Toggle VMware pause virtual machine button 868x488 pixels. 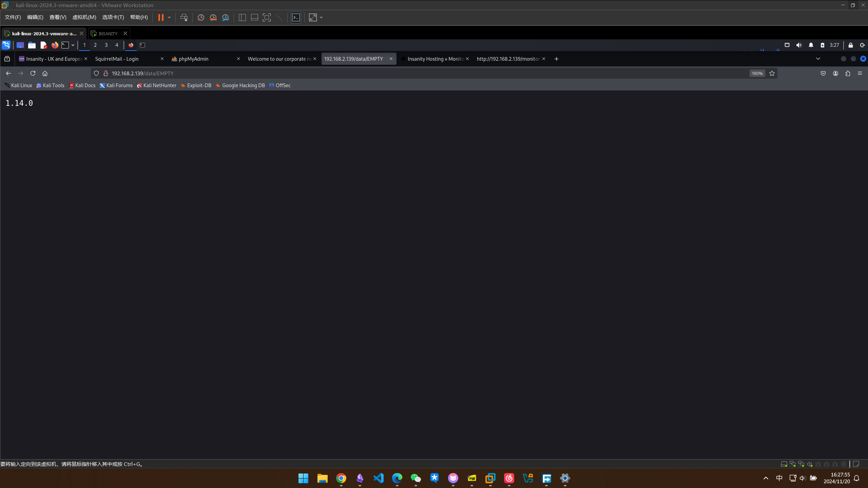point(161,18)
